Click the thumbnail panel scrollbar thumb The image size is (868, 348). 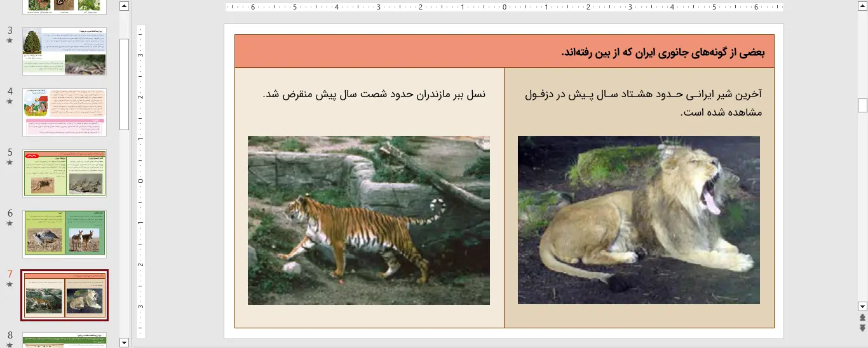(x=124, y=84)
